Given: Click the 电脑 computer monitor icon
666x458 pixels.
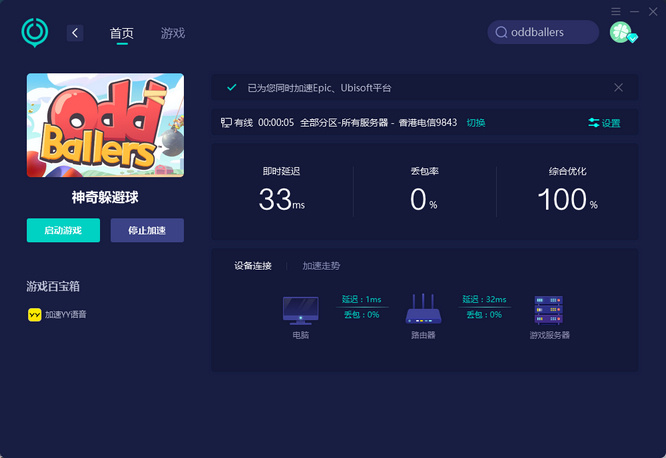Looking at the screenshot, I should coord(301,311).
